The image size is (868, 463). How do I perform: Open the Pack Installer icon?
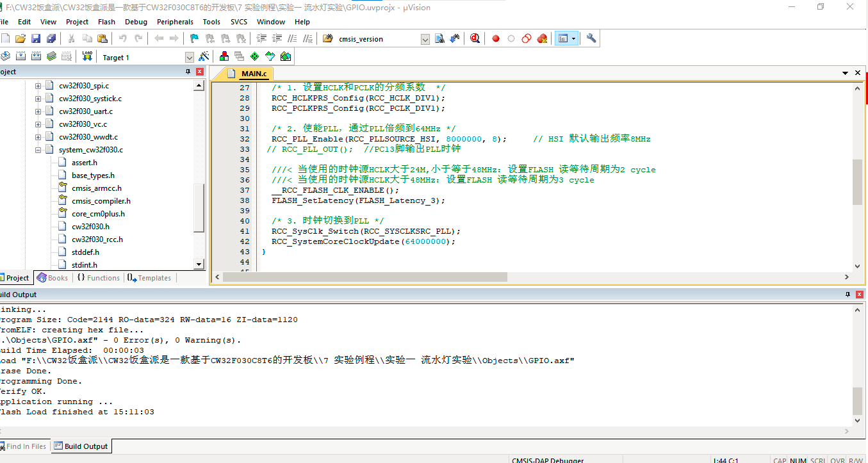tap(285, 56)
